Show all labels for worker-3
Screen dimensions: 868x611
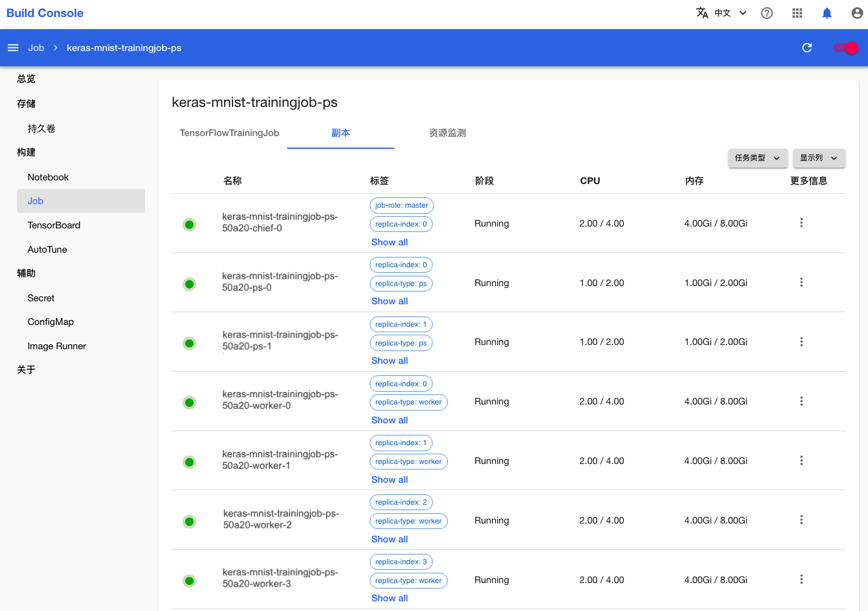point(390,598)
